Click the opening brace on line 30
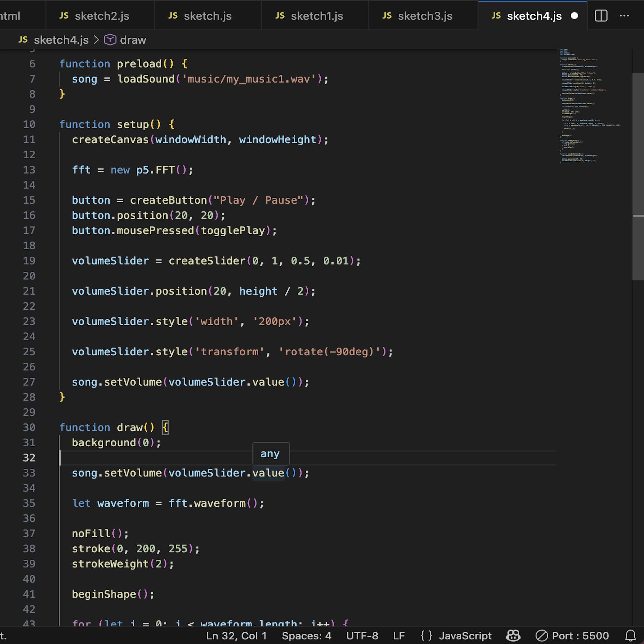The width and height of the screenshot is (644, 644). (165, 427)
